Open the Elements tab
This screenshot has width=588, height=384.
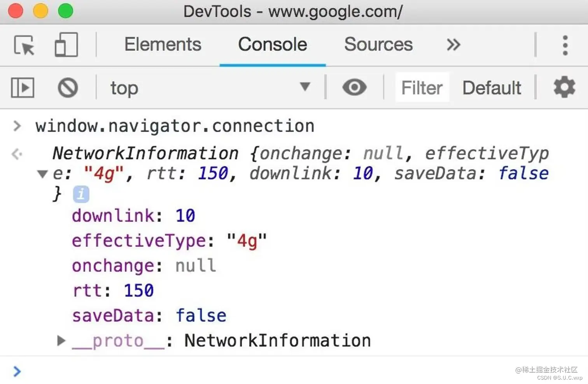pos(163,44)
